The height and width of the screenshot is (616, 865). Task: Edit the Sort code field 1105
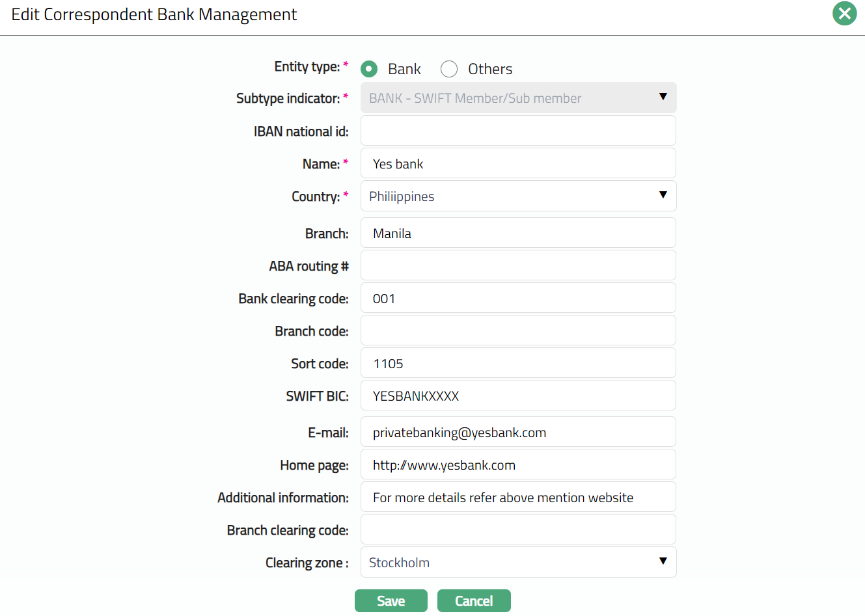pos(518,363)
